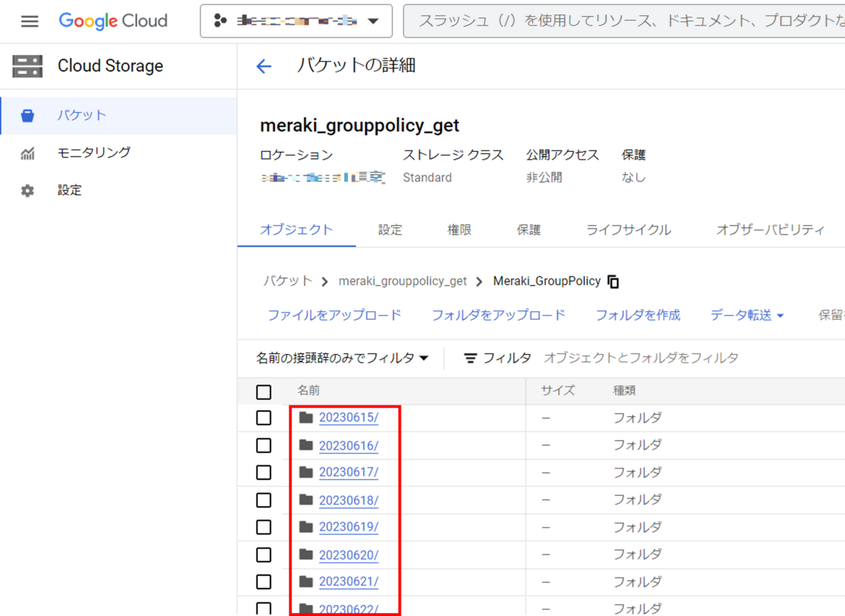Screen dimensions: 845x616
Task: Check the box for folder 20230616/
Action: [263, 446]
